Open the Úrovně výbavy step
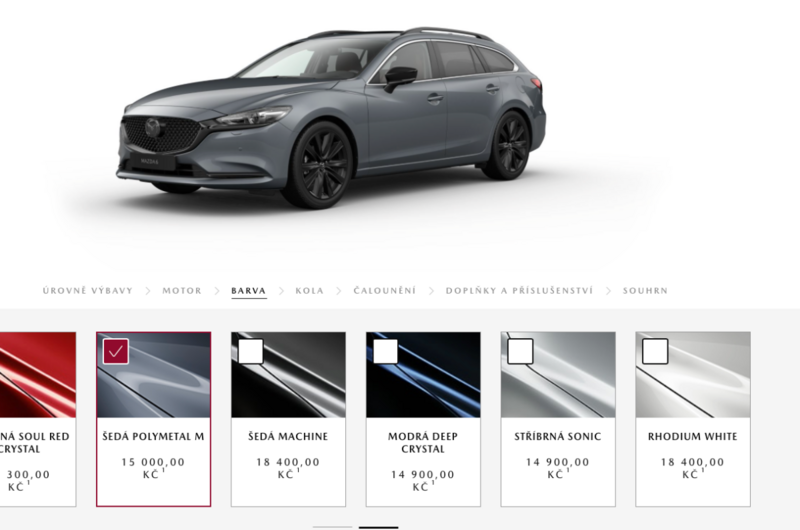 coord(88,291)
